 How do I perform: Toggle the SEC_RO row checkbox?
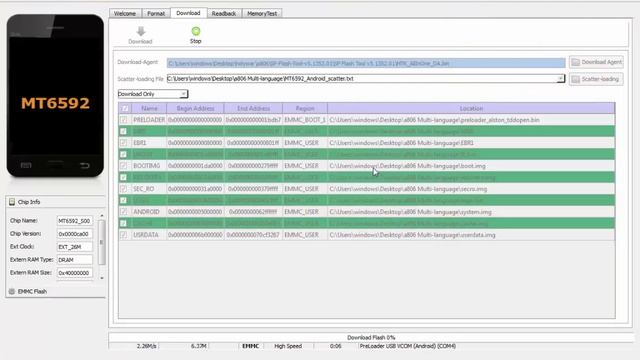(x=124, y=189)
